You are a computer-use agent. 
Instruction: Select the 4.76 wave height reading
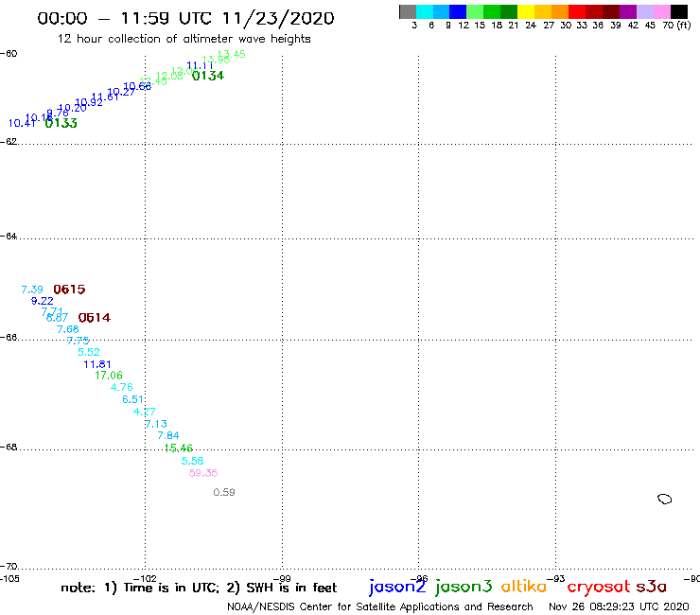(122, 387)
